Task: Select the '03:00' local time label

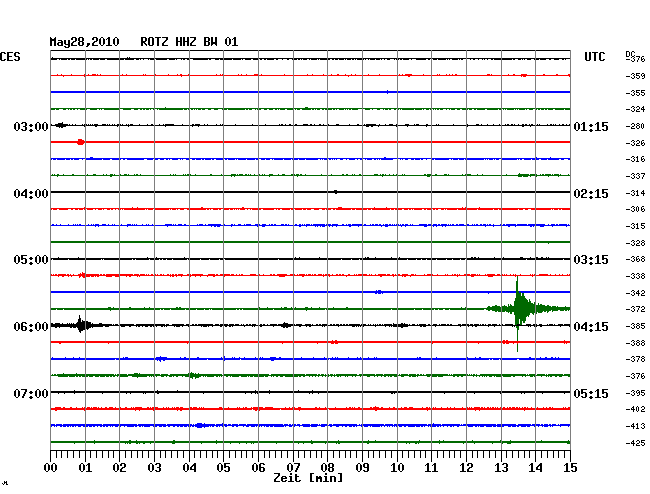Action: [x=31, y=126]
